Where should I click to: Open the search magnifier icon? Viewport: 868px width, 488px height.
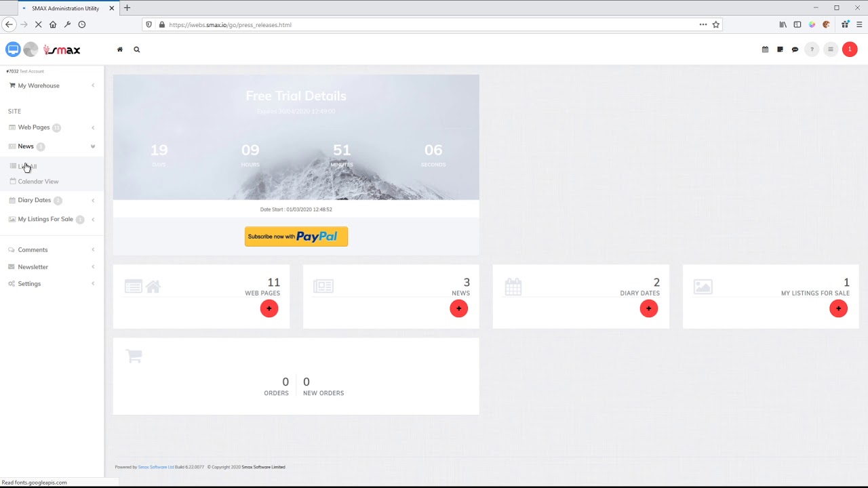point(137,49)
